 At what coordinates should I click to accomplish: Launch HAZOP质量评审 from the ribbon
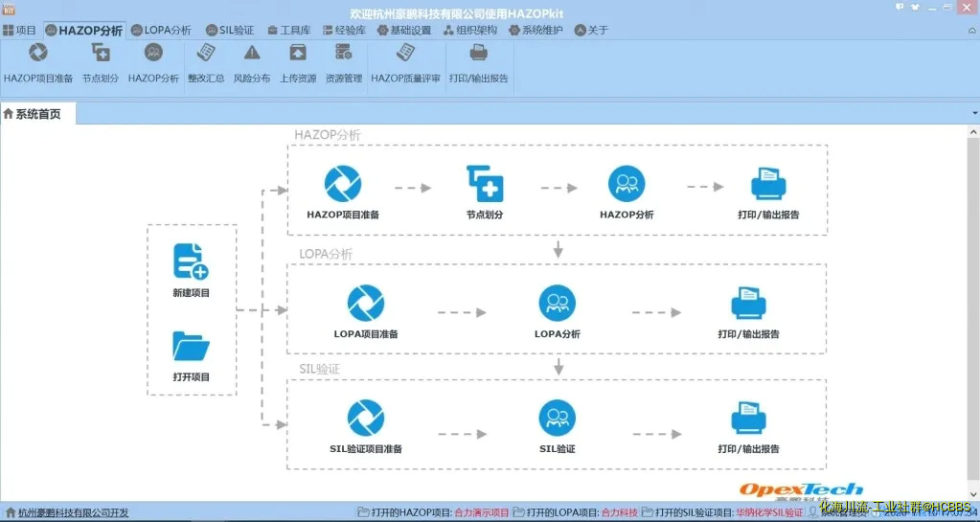click(405, 62)
